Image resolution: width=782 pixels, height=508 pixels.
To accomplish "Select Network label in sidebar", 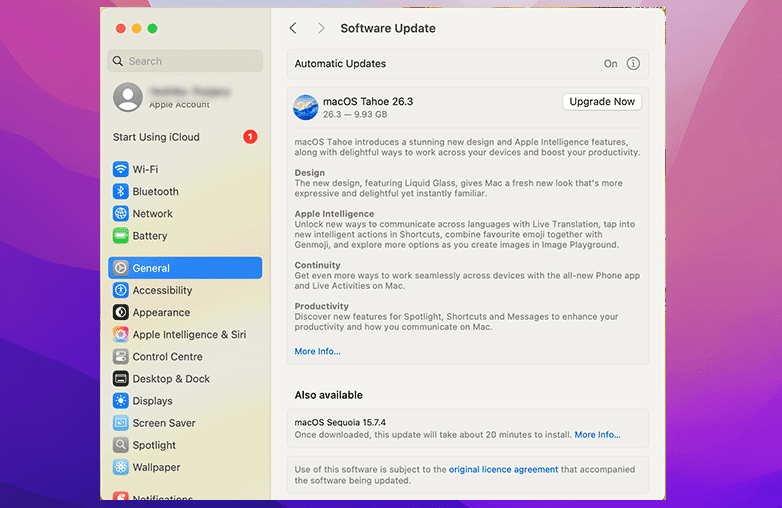I will click(153, 213).
